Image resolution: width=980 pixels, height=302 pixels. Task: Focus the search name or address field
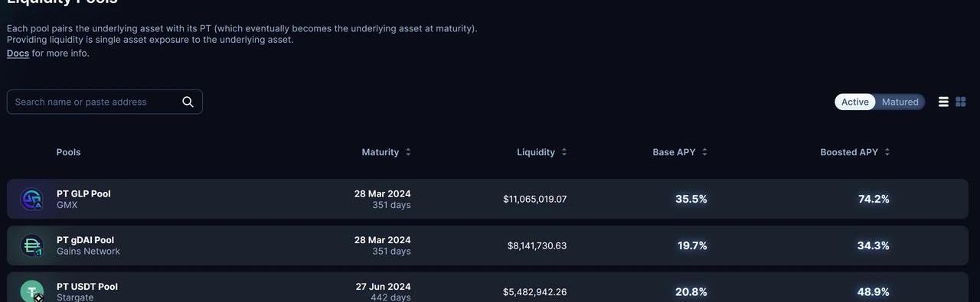[x=105, y=102]
